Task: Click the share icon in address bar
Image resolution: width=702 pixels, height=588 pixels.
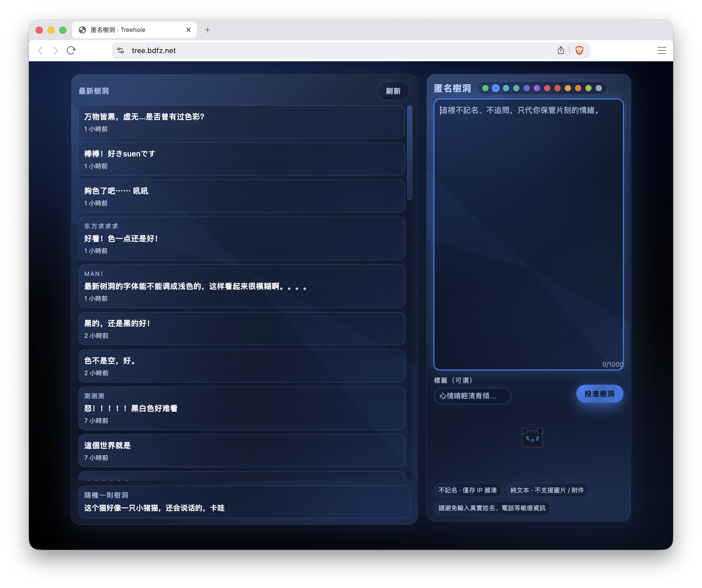Action: pos(561,50)
